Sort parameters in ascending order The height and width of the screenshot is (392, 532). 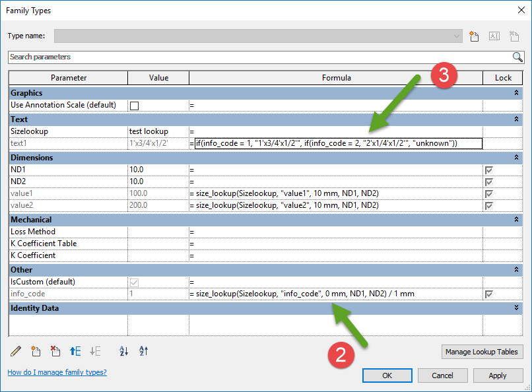click(123, 352)
